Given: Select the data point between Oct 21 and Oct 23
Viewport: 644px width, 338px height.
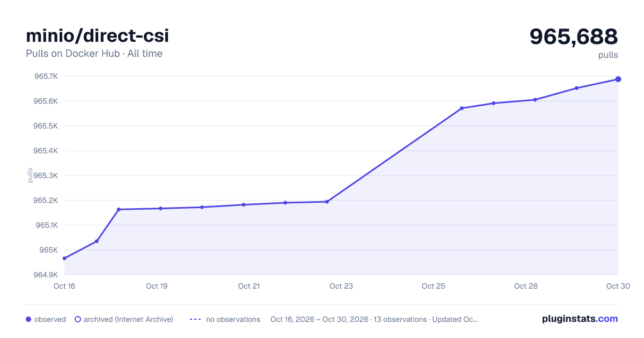Looking at the screenshot, I should 285,203.
